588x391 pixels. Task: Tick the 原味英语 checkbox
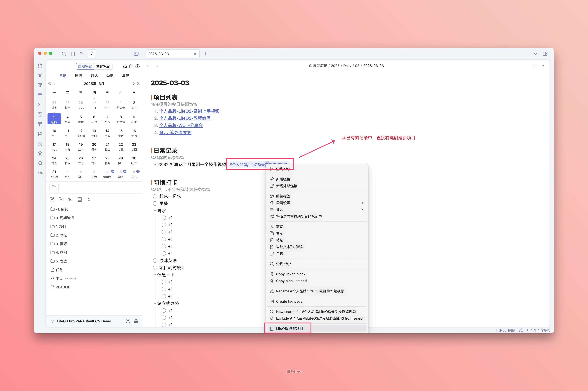[x=155, y=261]
